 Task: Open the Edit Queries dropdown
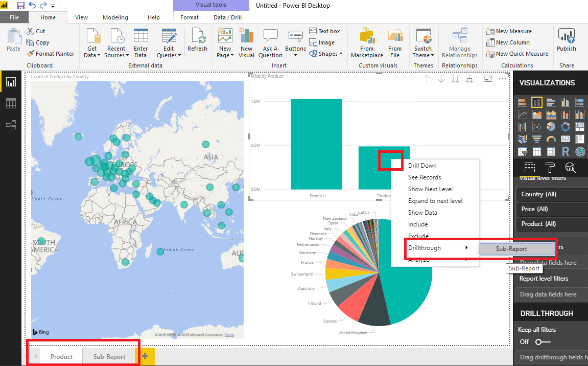point(169,42)
